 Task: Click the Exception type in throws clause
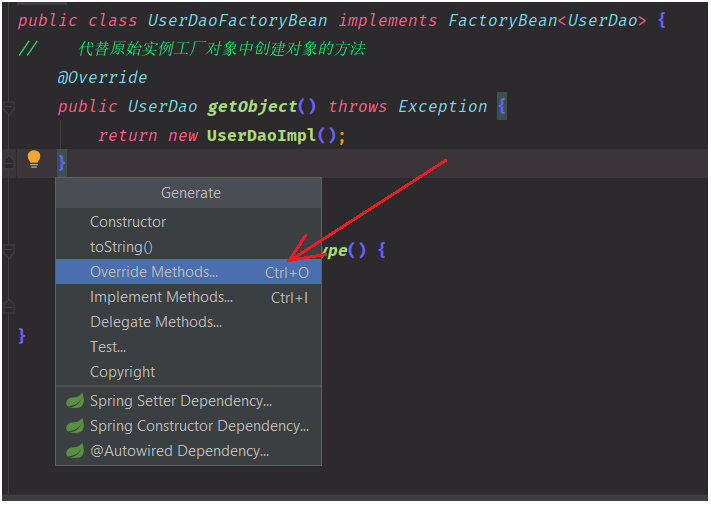click(x=442, y=107)
